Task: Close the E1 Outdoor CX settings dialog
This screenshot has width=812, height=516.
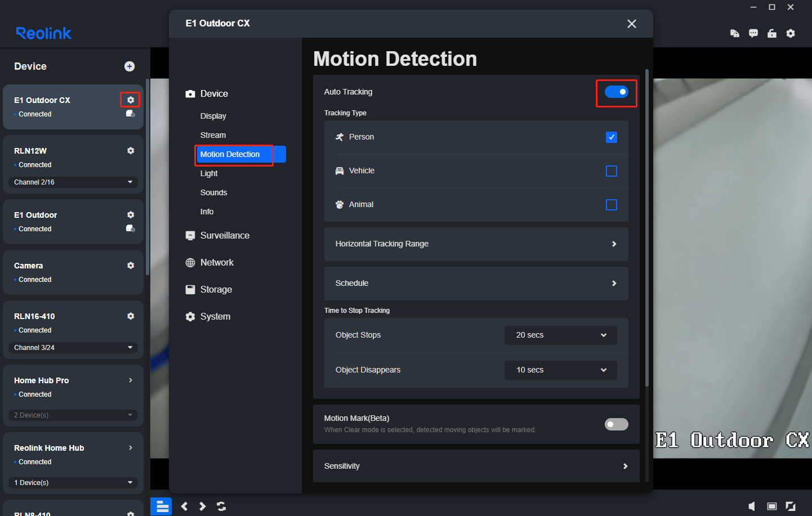Action: [x=632, y=24]
